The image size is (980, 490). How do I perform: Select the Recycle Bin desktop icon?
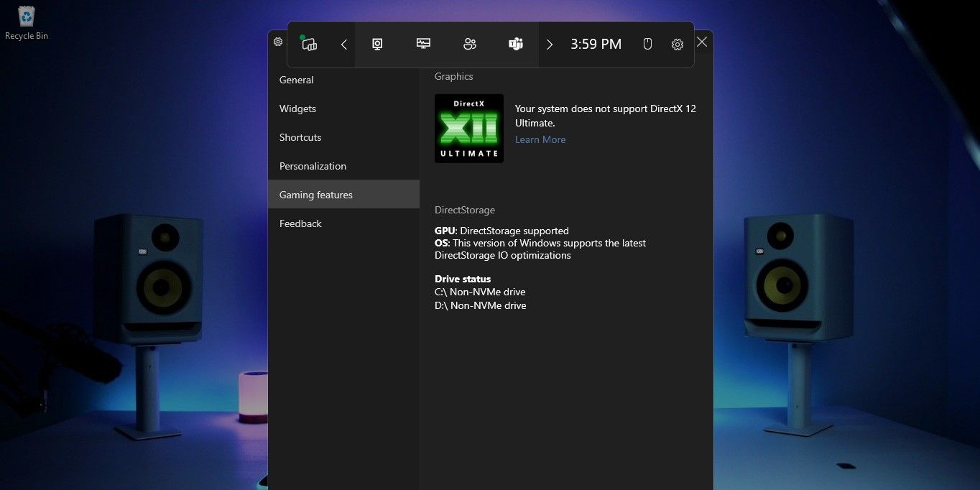pos(27,23)
